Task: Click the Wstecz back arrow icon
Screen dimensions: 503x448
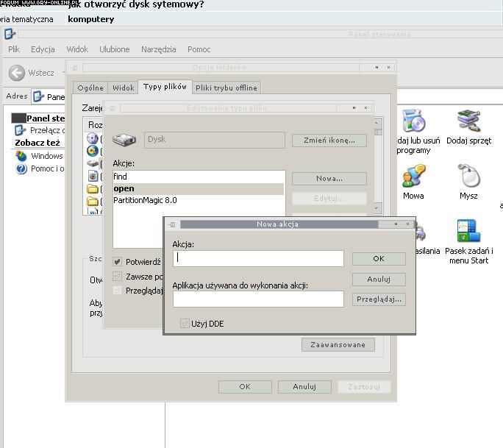Action: coord(17,73)
